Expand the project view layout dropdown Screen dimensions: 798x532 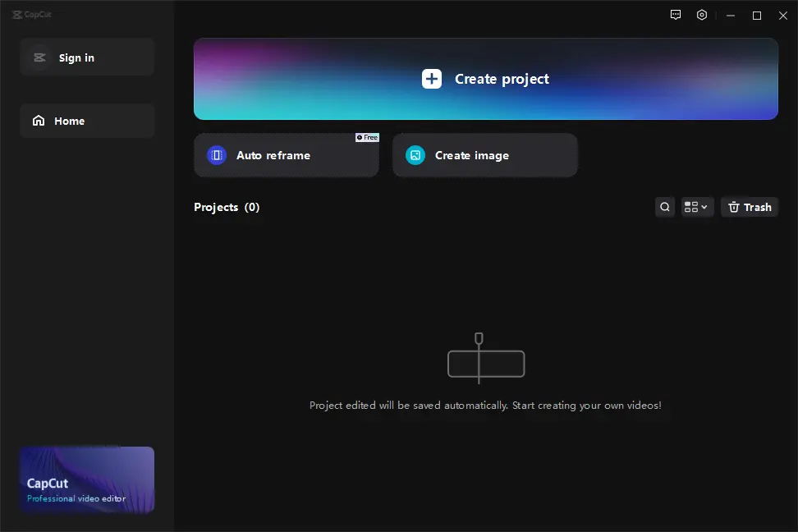tap(697, 207)
